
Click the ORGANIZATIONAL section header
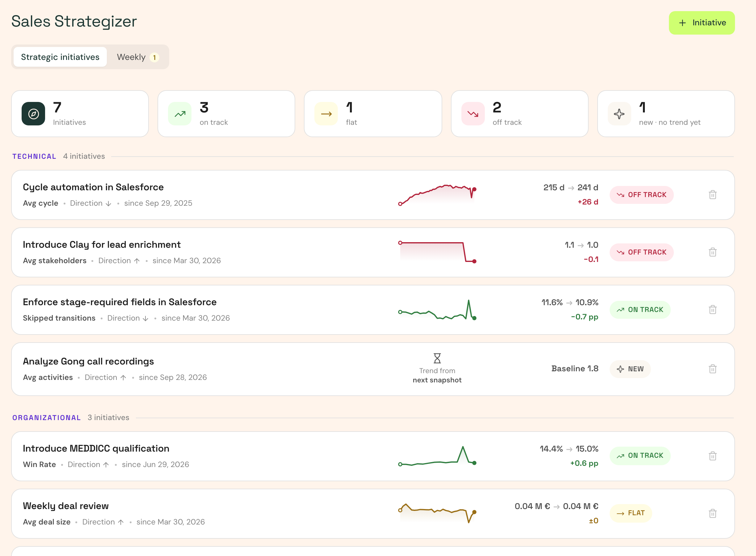tap(47, 418)
